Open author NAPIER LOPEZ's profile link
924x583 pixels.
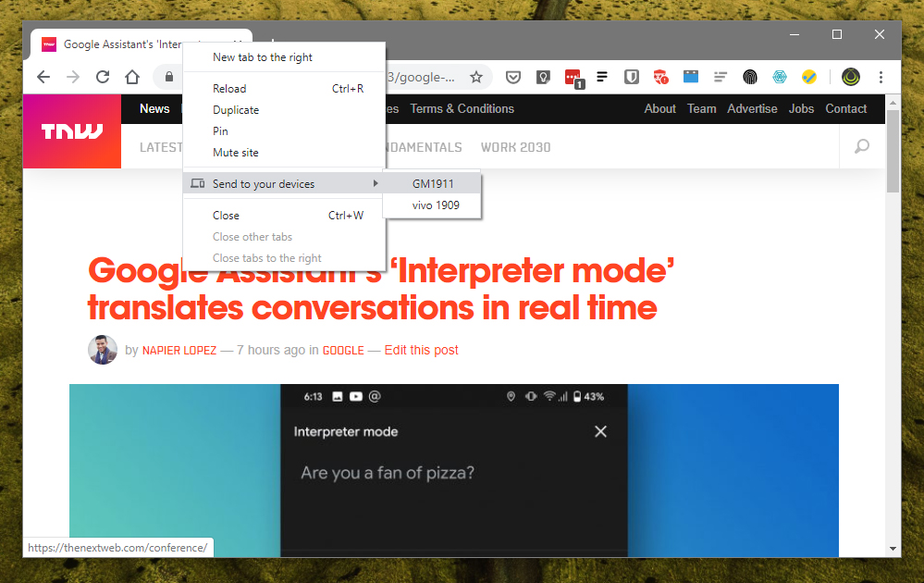(179, 350)
